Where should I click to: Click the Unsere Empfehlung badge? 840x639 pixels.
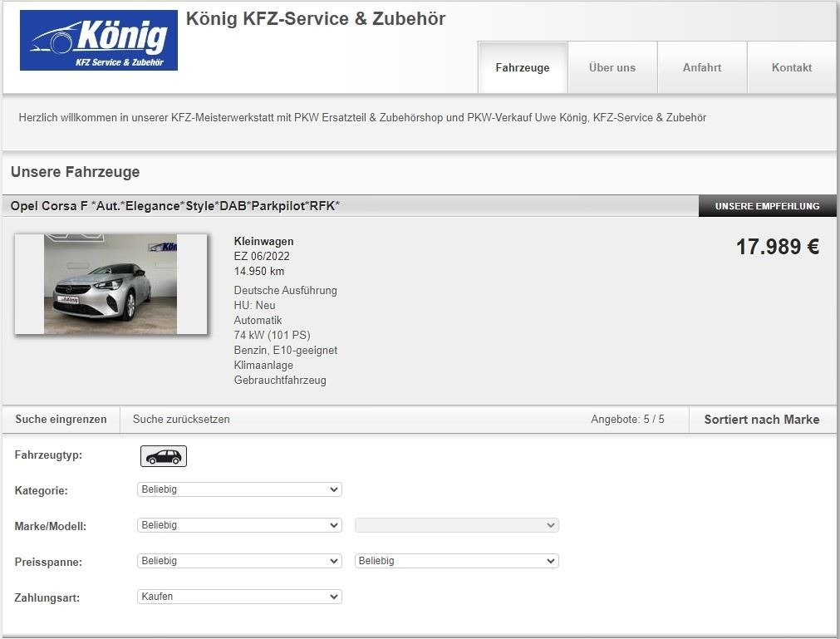(767, 206)
